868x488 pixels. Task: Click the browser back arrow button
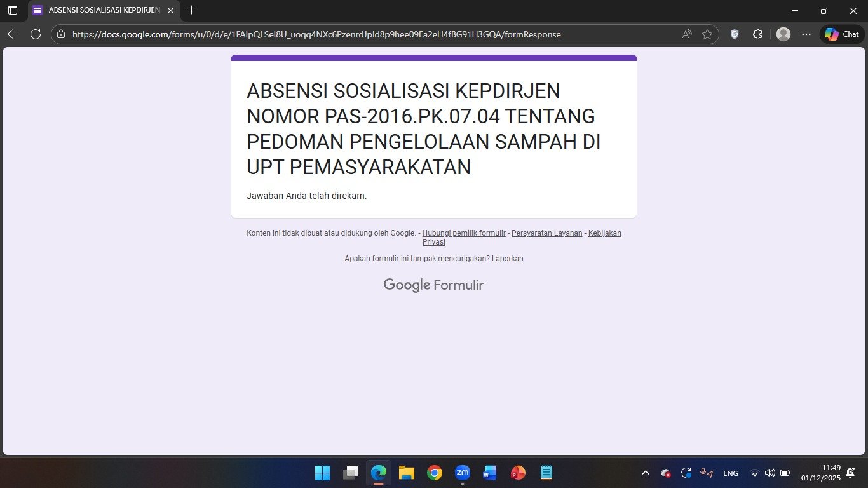tap(12, 34)
